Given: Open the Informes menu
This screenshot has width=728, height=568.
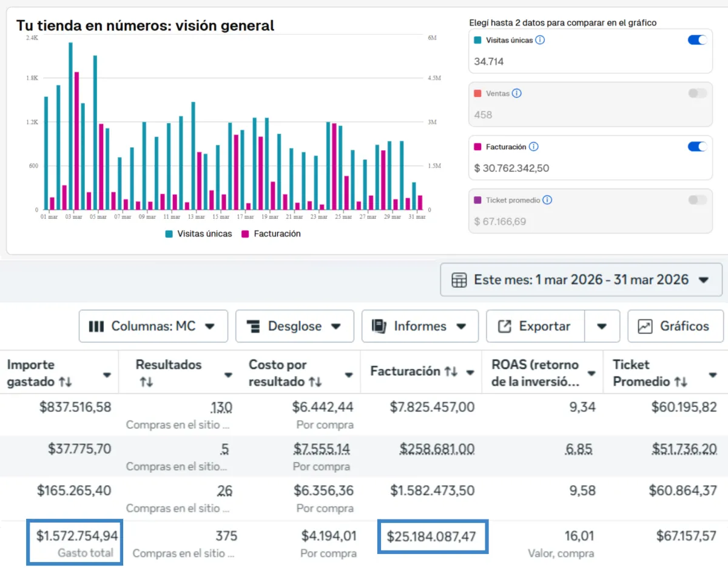Looking at the screenshot, I should (420, 326).
